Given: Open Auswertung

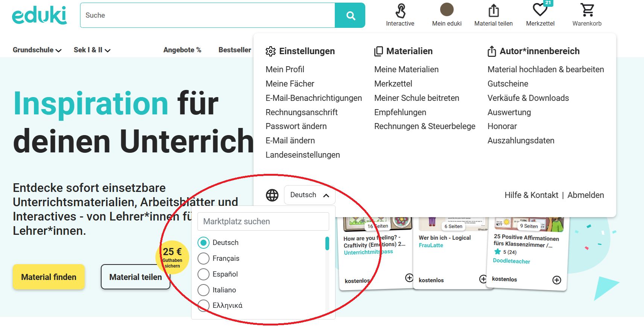Looking at the screenshot, I should click(509, 113).
